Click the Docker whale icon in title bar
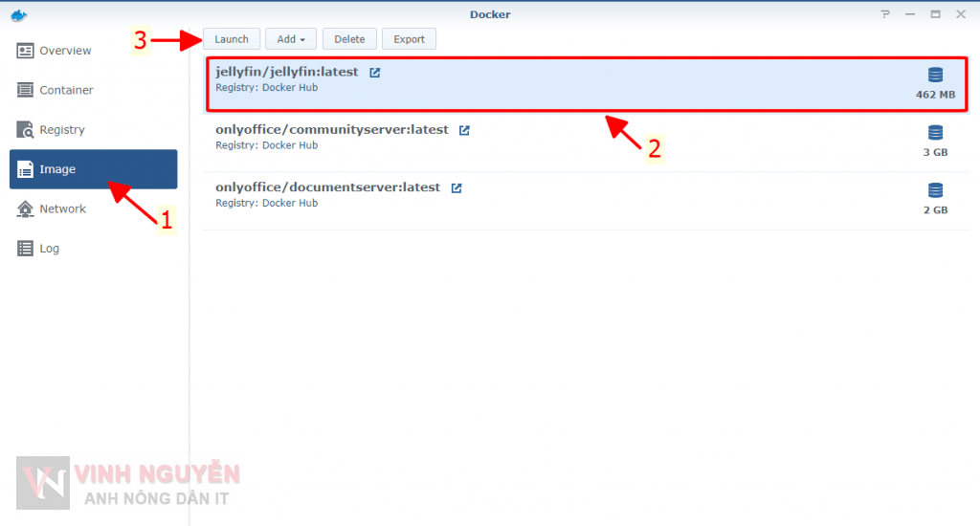This screenshot has height=526, width=980. 19,14
